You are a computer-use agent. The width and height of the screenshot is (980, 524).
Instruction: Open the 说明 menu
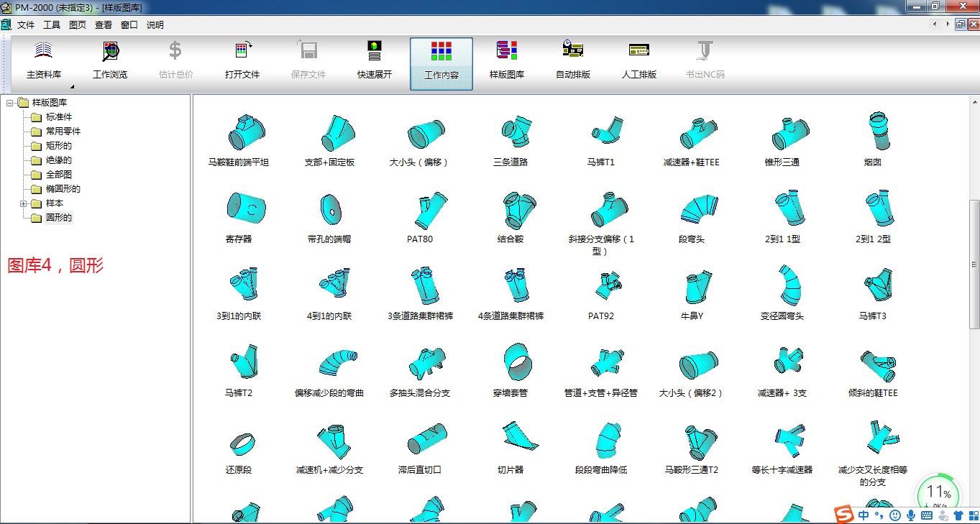[x=155, y=24]
